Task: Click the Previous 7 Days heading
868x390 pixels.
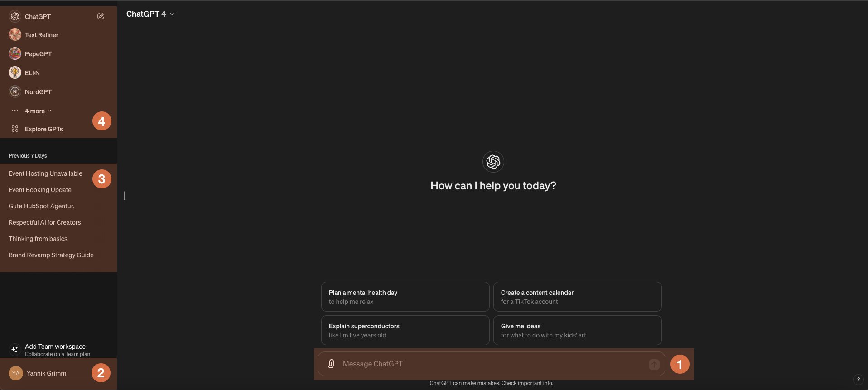Action: (x=28, y=155)
